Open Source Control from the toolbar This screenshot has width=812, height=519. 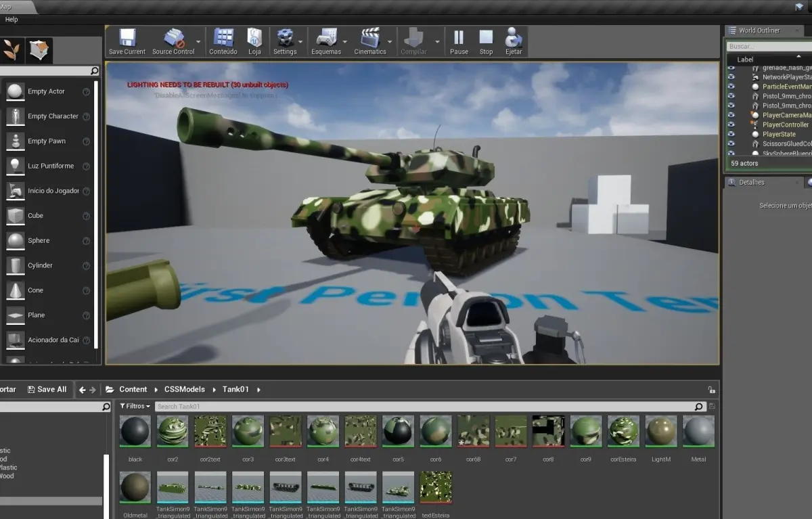pyautogui.click(x=173, y=41)
